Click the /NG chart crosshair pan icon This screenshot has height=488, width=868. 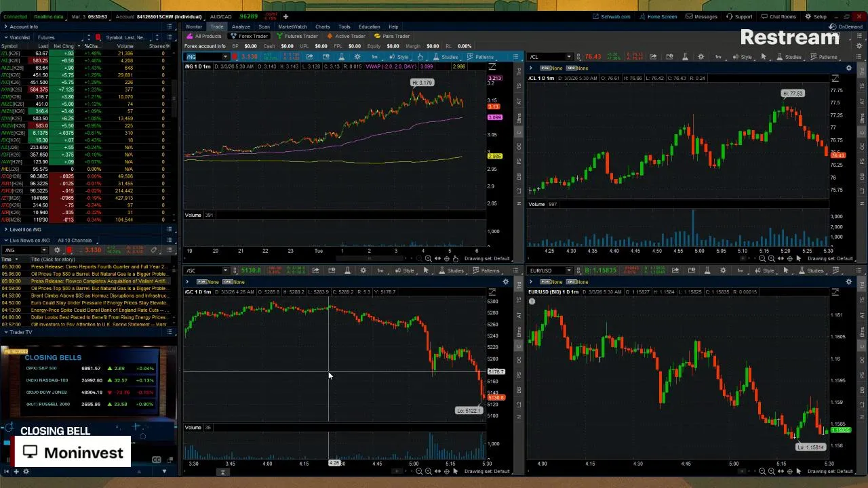(446, 258)
